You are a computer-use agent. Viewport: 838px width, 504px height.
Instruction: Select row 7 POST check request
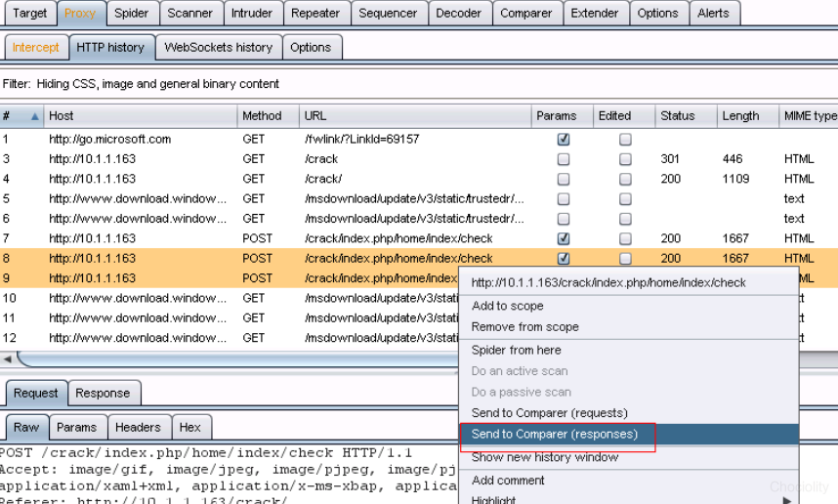pos(419,238)
